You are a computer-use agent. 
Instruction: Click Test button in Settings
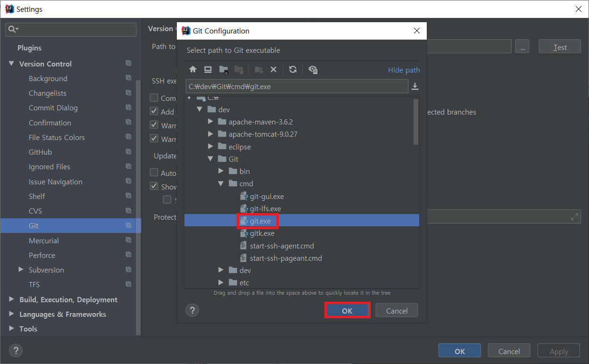[x=560, y=47]
